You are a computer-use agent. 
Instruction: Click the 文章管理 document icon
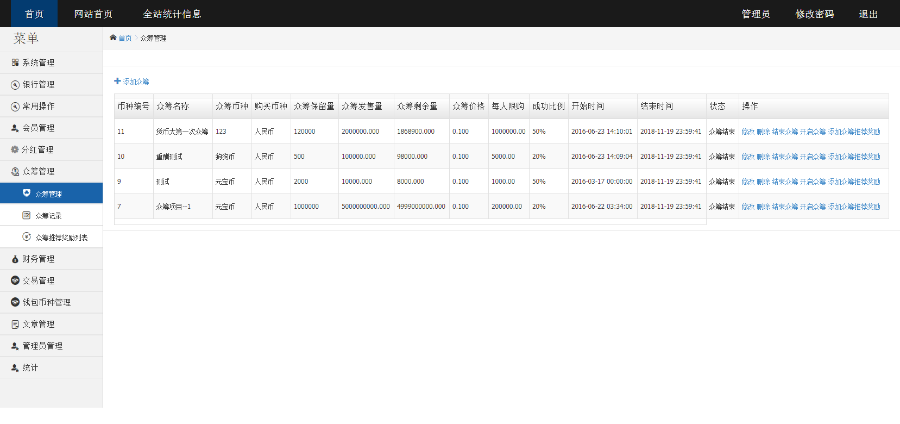15,324
